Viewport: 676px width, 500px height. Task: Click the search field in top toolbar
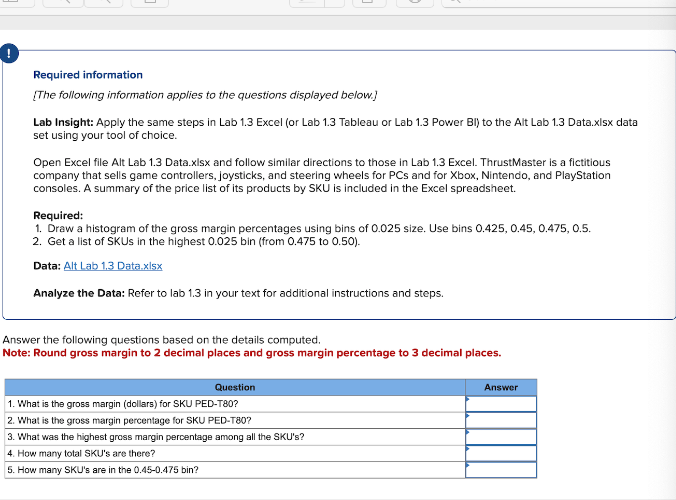point(558,2)
